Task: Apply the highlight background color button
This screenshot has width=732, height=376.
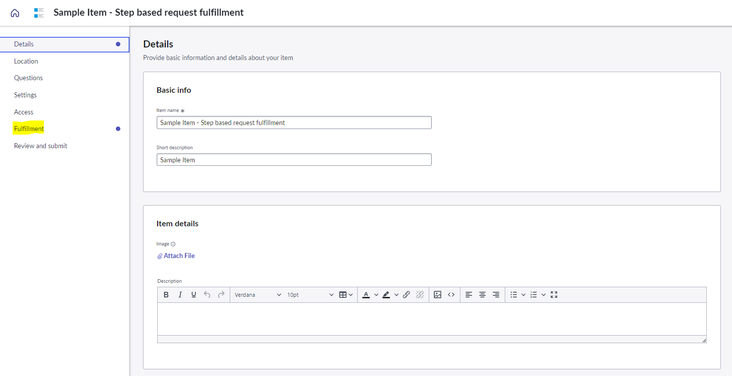Action: [386, 295]
